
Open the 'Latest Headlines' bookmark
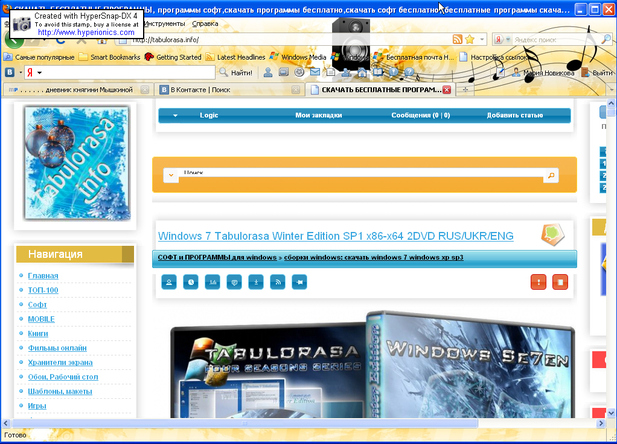pos(235,57)
